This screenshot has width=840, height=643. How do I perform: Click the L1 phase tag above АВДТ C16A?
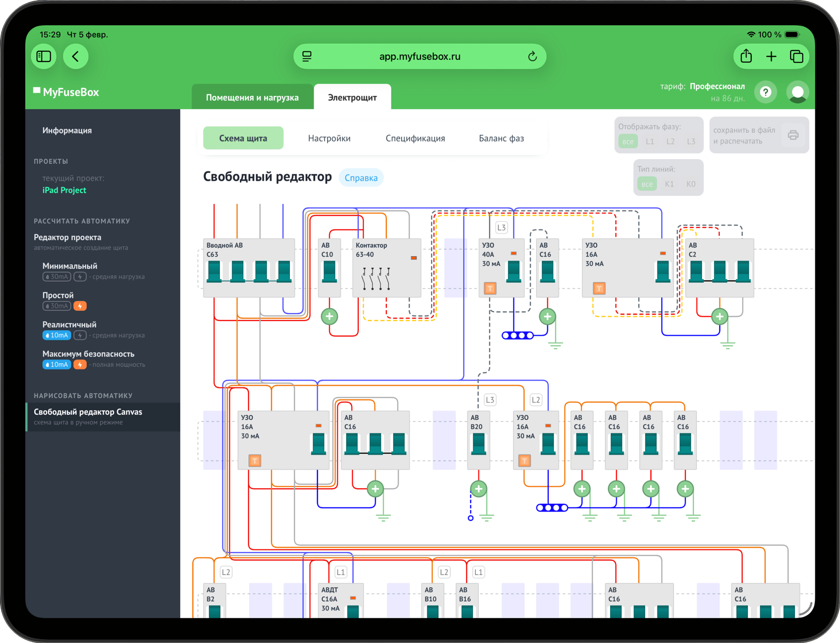[x=341, y=572]
